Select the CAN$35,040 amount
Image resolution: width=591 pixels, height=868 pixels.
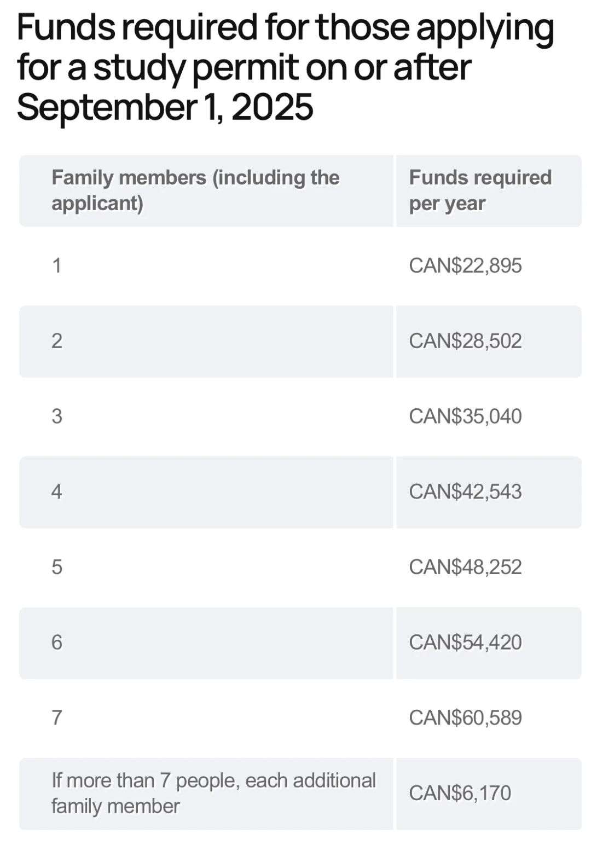coord(466,416)
